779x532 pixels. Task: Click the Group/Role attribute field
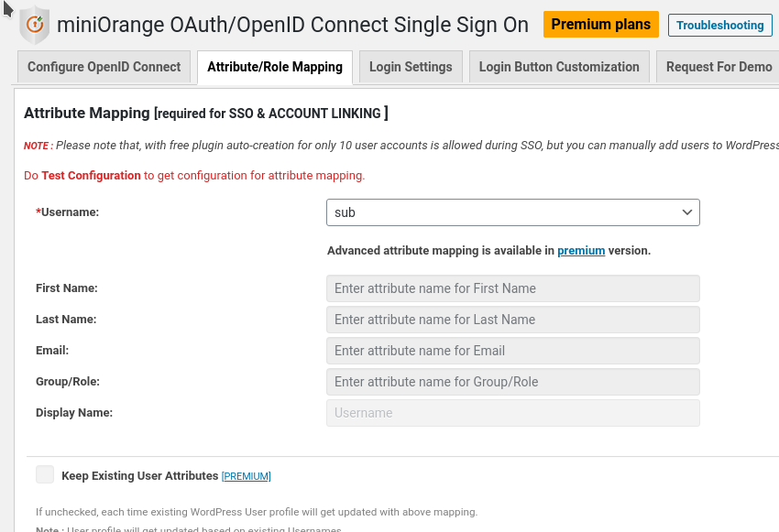tap(512, 382)
